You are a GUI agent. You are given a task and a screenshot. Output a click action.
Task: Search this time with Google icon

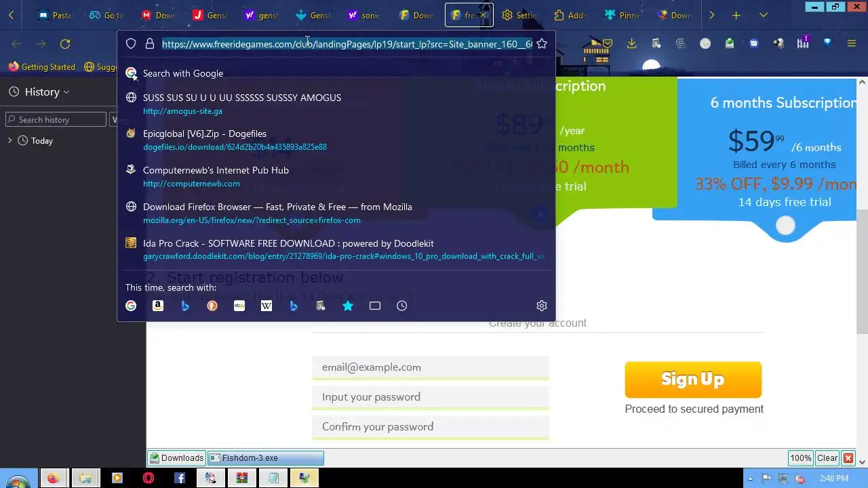pyautogui.click(x=131, y=306)
